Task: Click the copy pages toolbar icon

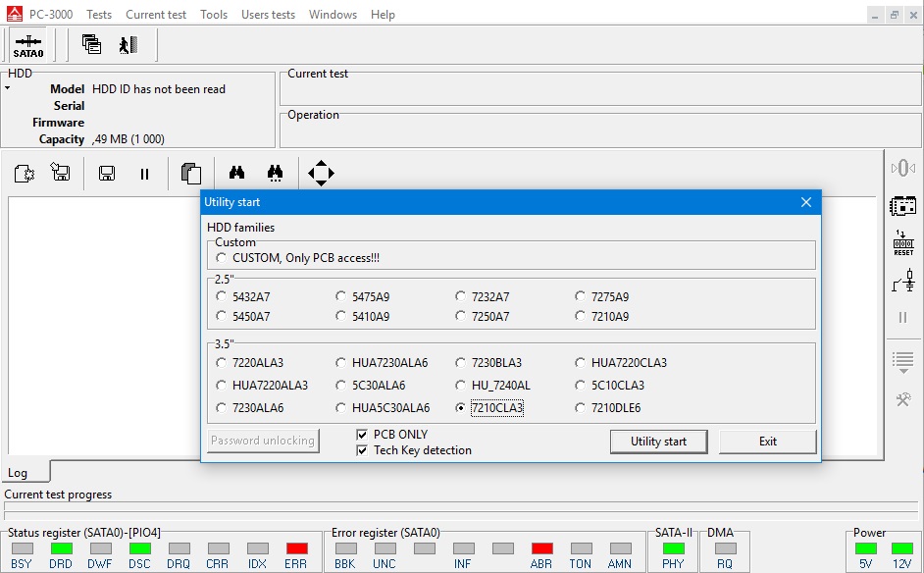Action: 191,174
